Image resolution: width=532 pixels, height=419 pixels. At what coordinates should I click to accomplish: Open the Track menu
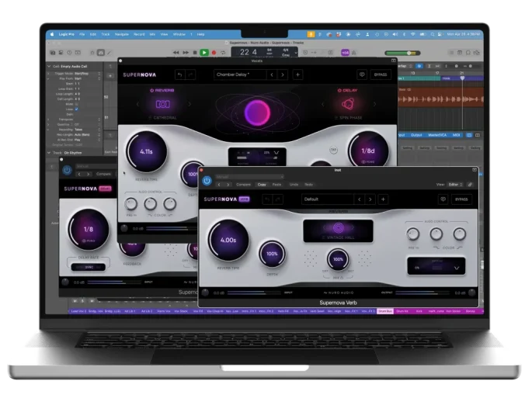106,34
